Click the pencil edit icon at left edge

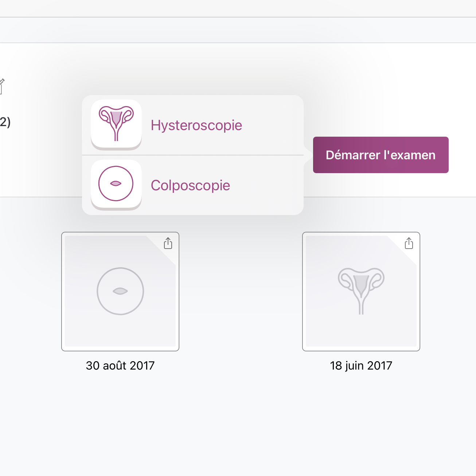click(2, 86)
